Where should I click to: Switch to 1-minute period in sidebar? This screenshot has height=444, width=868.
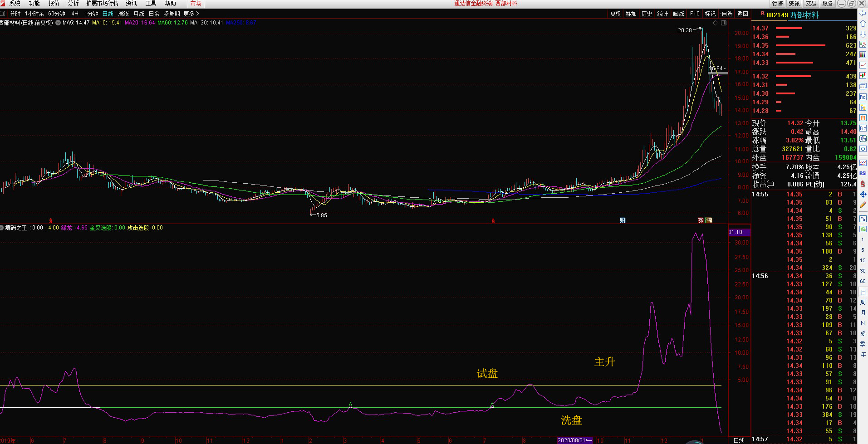pos(863,240)
